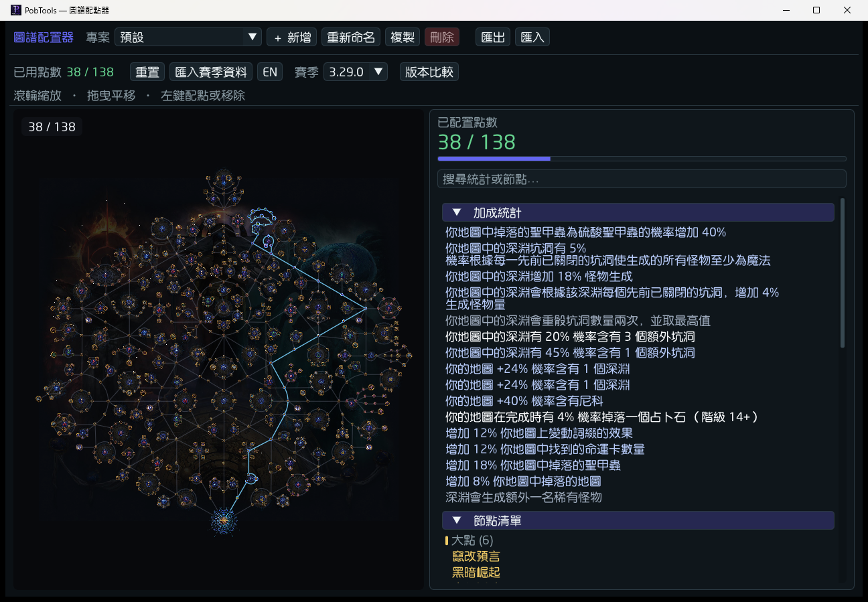The image size is (868, 602).
Task: Click the 深淵坑洞有 5% stat line
Action: click(607, 254)
